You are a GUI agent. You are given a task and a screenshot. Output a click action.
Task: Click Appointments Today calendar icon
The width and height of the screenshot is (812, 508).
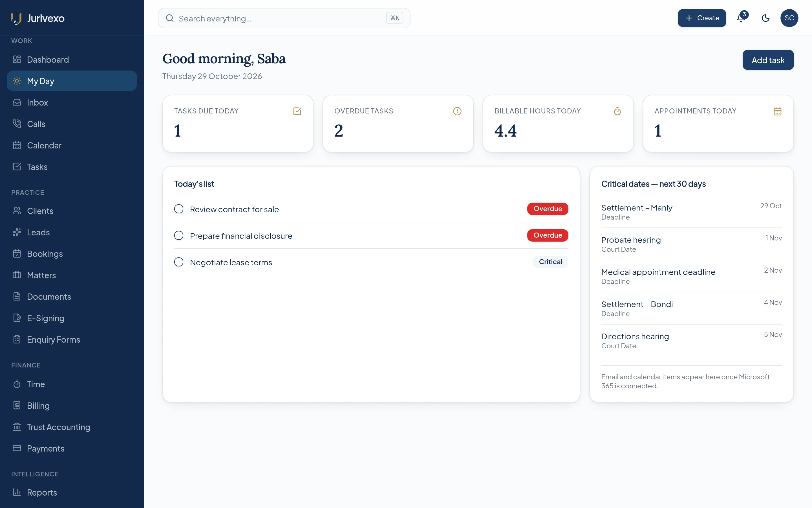coord(777,111)
